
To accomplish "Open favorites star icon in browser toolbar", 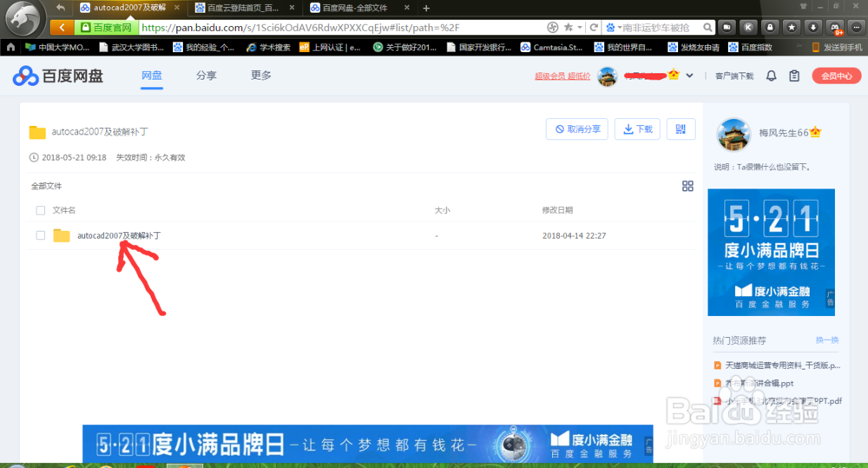I will point(792,27).
